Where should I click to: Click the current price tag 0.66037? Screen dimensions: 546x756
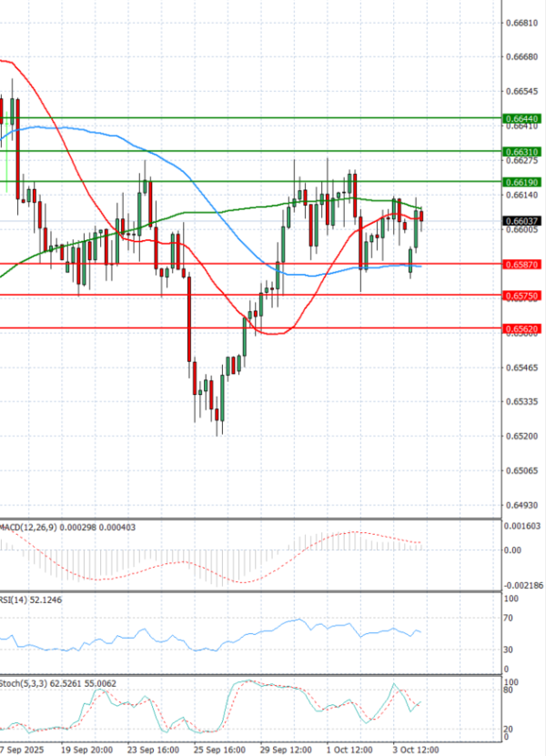click(522, 220)
